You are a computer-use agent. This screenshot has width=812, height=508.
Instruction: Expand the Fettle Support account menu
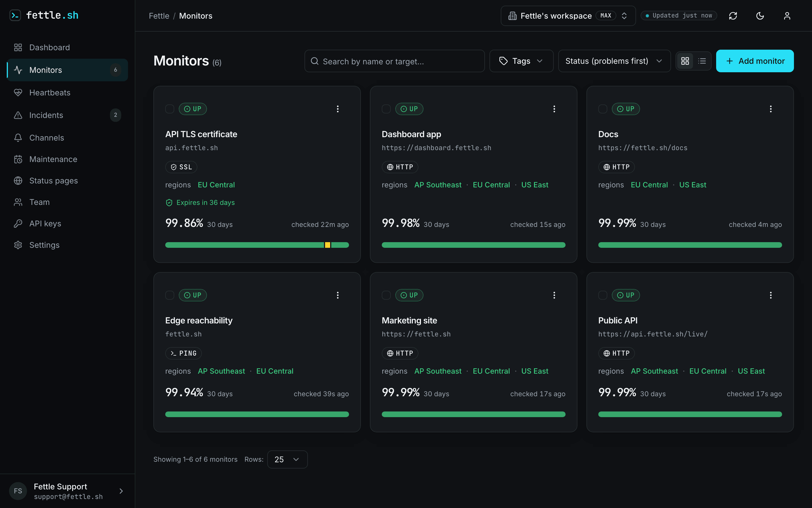(67, 491)
